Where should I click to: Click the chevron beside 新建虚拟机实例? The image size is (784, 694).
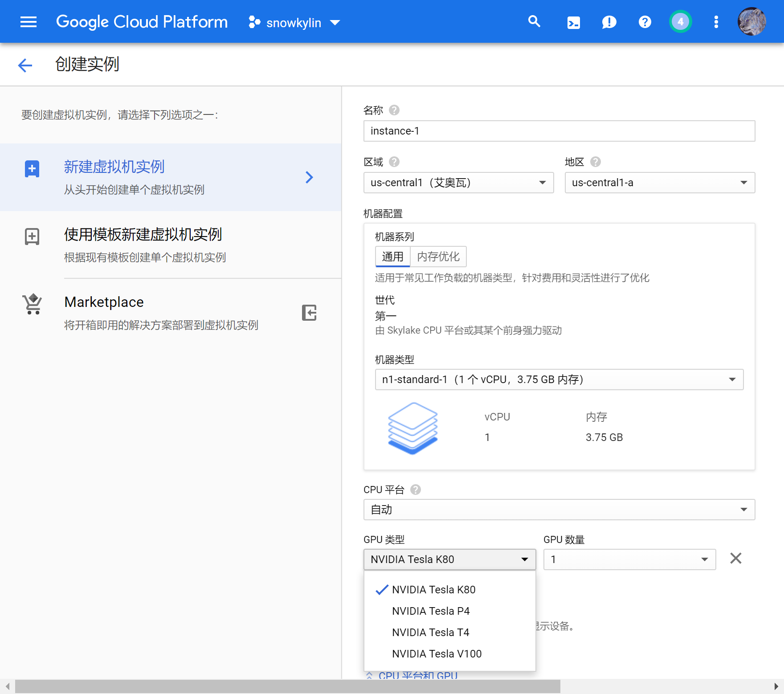click(309, 177)
